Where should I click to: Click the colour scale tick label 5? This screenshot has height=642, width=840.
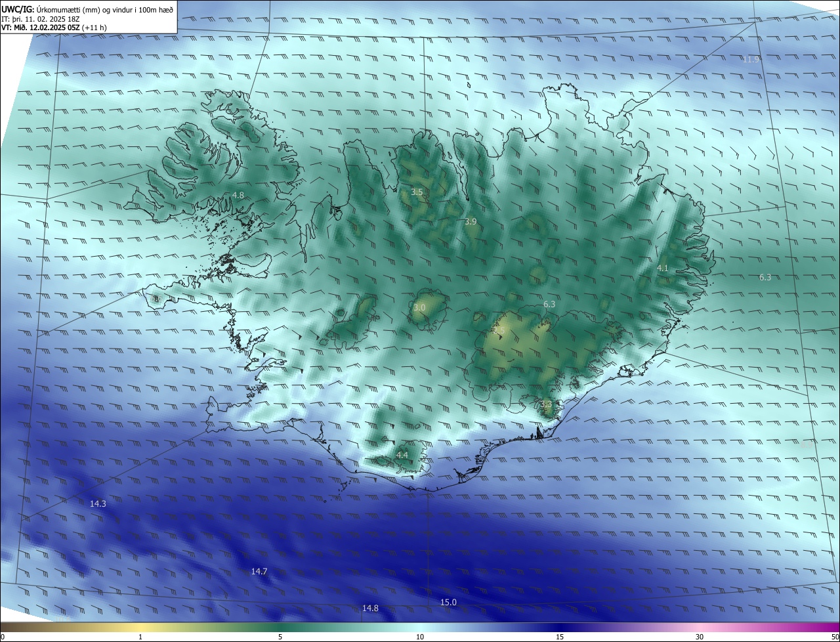click(x=280, y=637)
